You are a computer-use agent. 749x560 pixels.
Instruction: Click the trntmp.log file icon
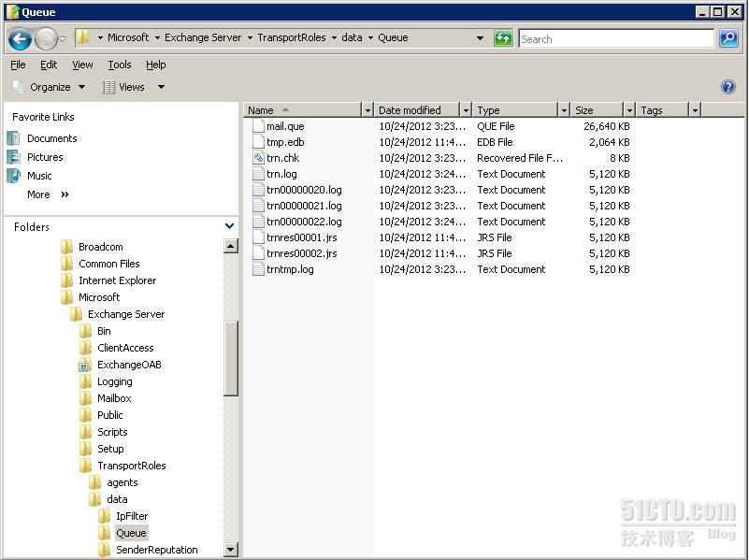258,269
